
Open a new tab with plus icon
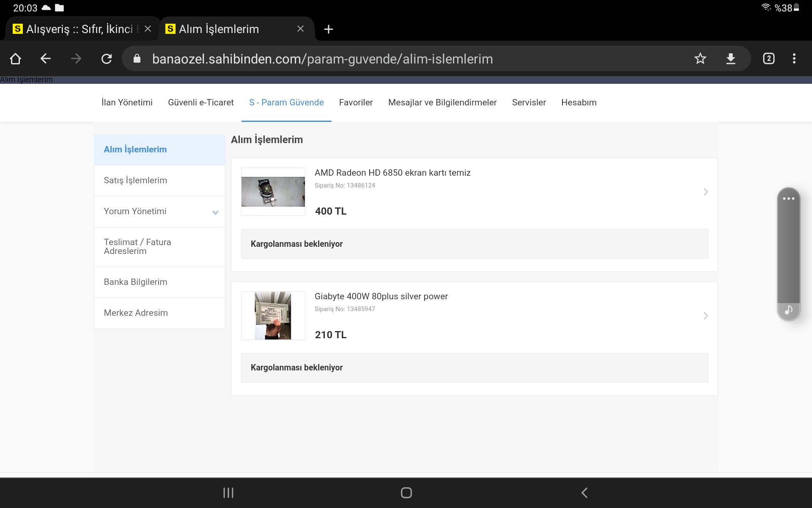[328, 29]
